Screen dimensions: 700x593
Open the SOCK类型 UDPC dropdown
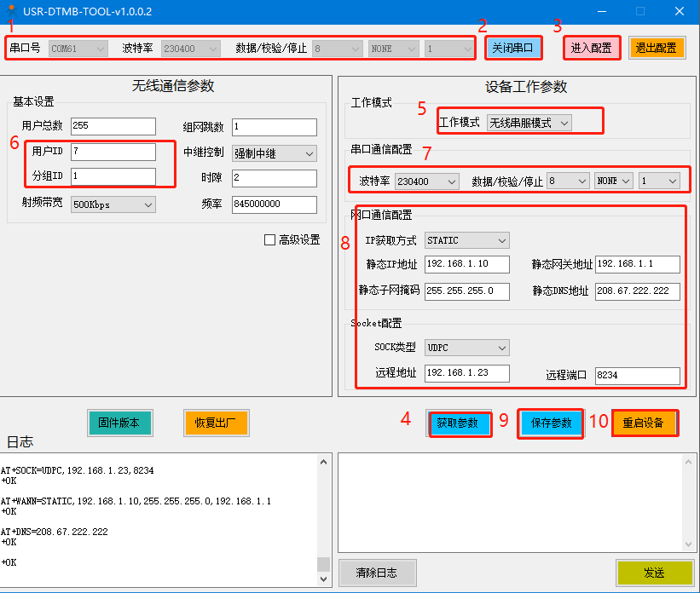[x=466, y=348]
